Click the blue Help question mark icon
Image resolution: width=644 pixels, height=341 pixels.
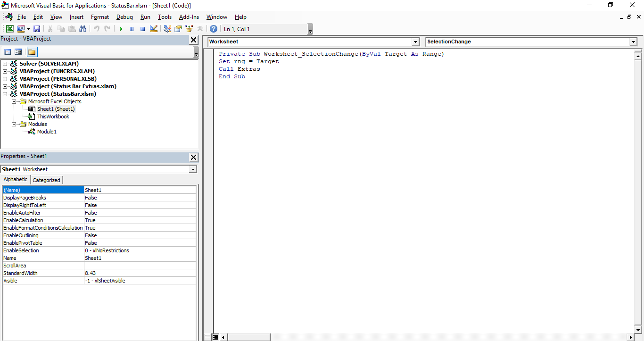pyautogui.click(x=214, y=29)
